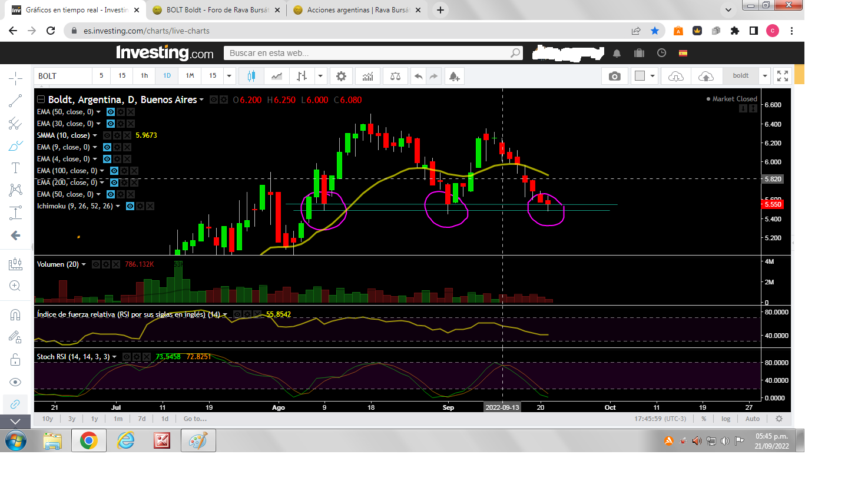Select the measure tool with candles
This screenshot has width=848, height=504.
click(15, 264)
